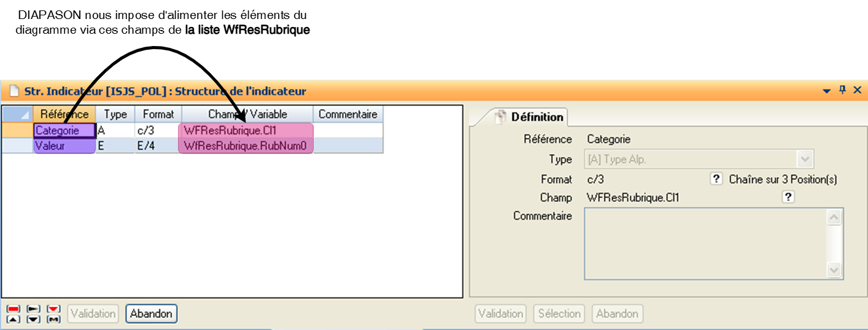
Task: Click the Référence column header
Action: pyautogui.click(x=64, y=114)
